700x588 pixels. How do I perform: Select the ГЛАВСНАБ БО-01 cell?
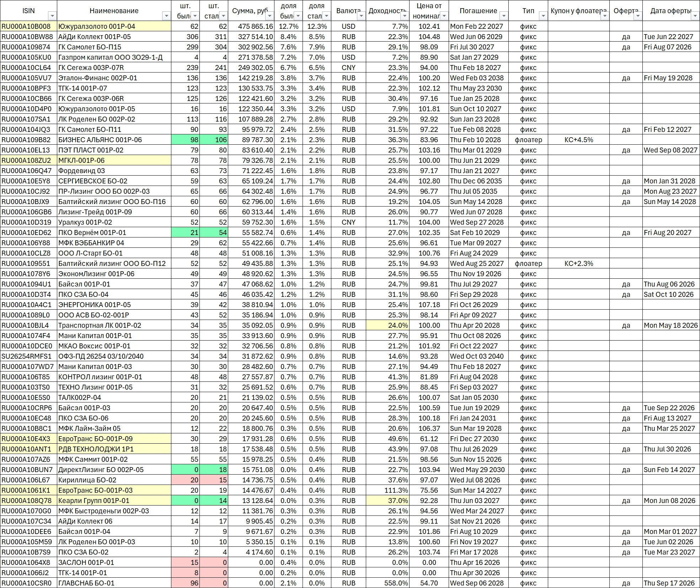[x=114, y=583]
